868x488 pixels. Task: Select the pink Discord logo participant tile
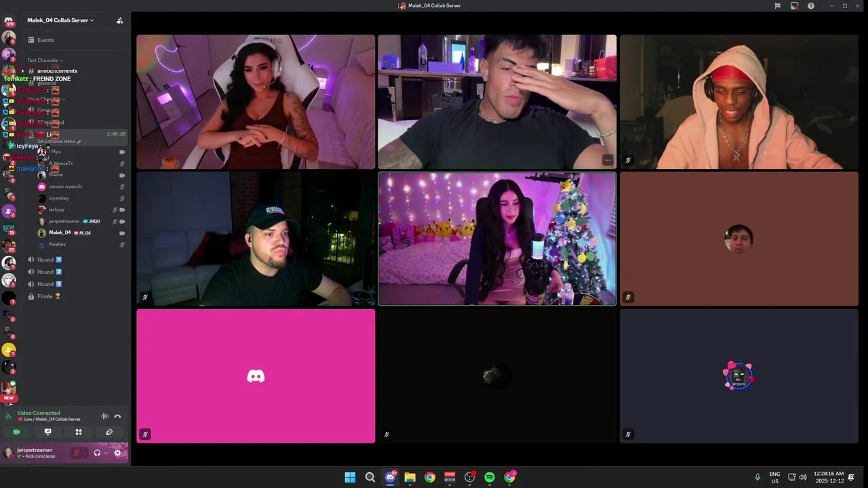[x=256, y=376]
